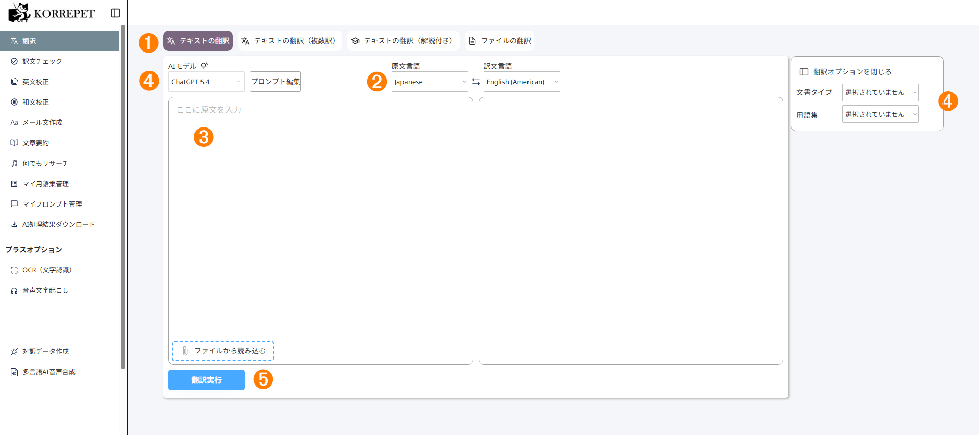
Task: Click the マイプロンプト管理 chat icon
Action: (14, 204)
